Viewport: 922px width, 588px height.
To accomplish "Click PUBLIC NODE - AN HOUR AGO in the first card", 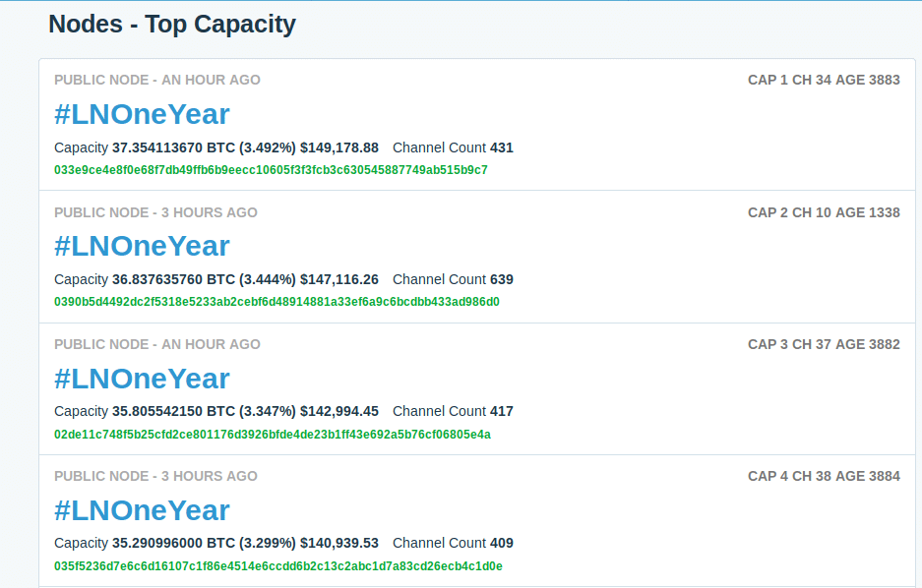I will [157, 80].
